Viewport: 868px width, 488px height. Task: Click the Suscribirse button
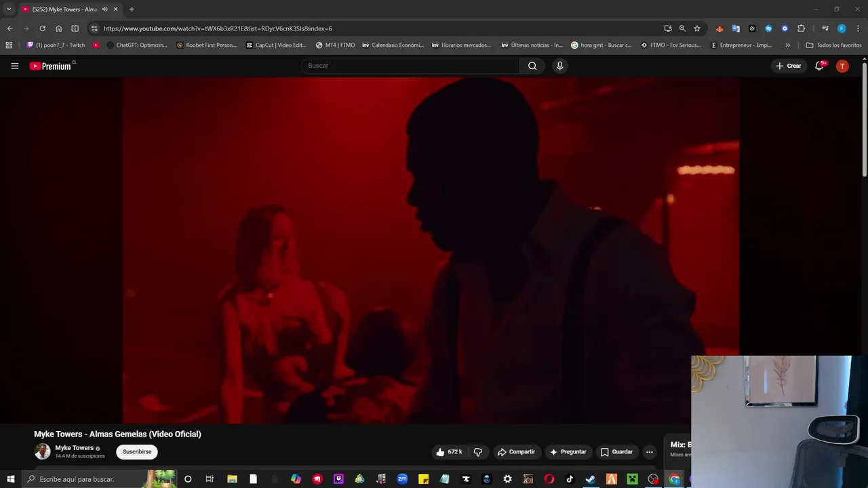click(x=137, y=452)
